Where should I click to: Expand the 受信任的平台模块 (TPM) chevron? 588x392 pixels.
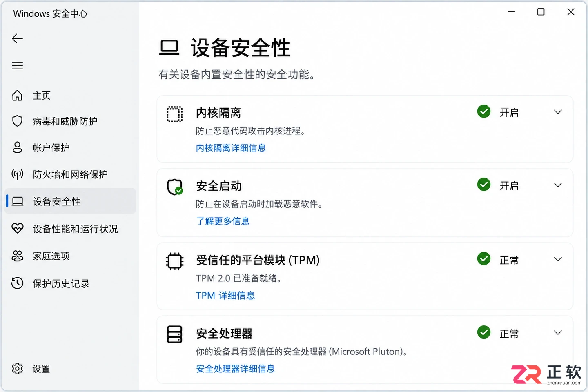pyautogui.click(x=558, y=259)
